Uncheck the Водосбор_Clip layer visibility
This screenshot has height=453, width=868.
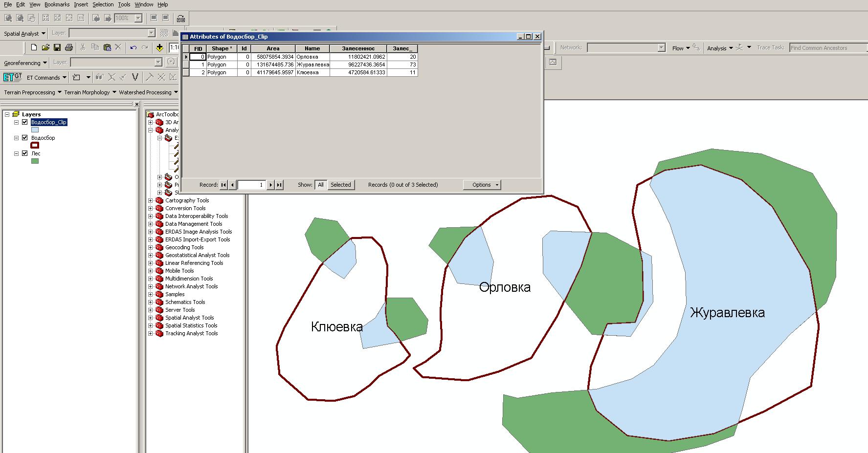pyautogui.click(x=25, y=122)
